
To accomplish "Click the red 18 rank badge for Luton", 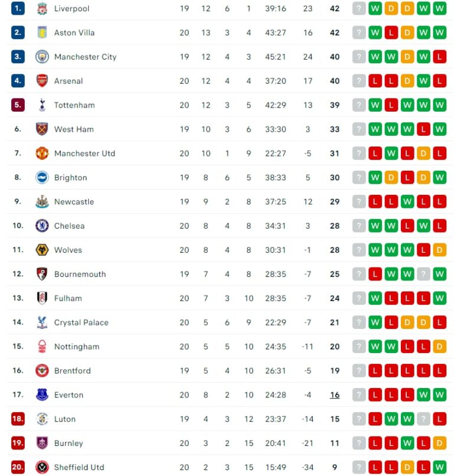I will pyautogui.click(x=18, y=419).
